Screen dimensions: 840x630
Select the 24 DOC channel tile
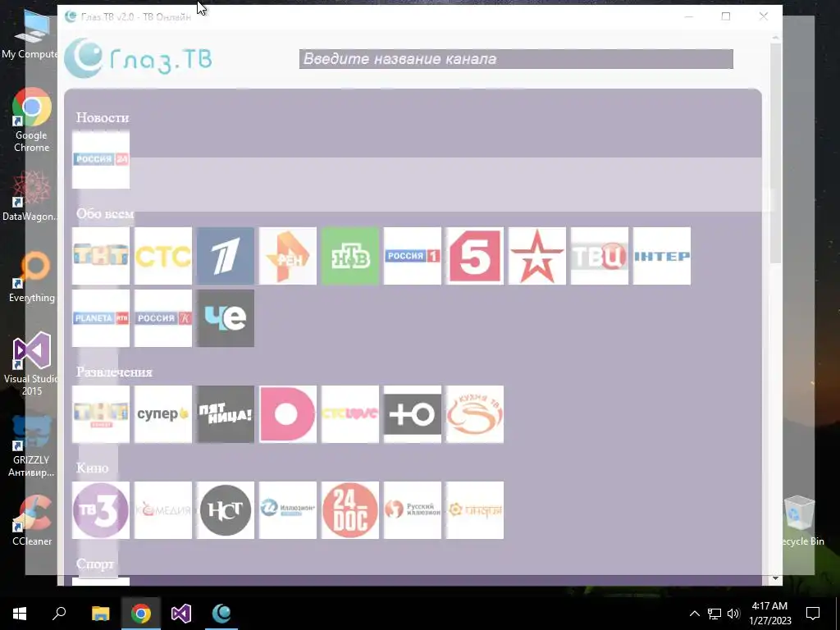pos(349,510)
